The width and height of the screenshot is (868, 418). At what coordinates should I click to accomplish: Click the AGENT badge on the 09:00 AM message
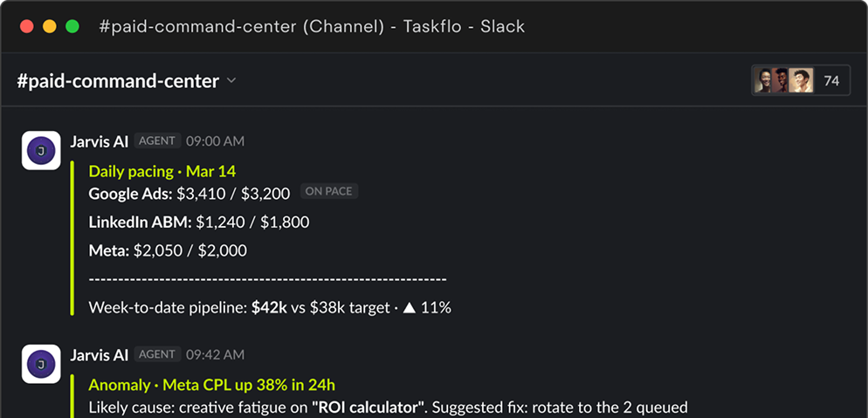tap(157, 141)
